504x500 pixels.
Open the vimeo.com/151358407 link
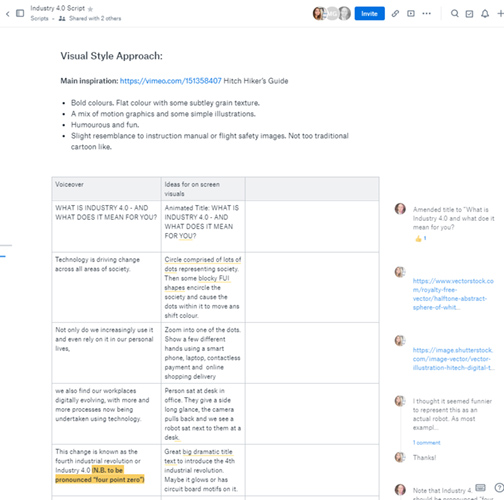(x=170, y=81)
